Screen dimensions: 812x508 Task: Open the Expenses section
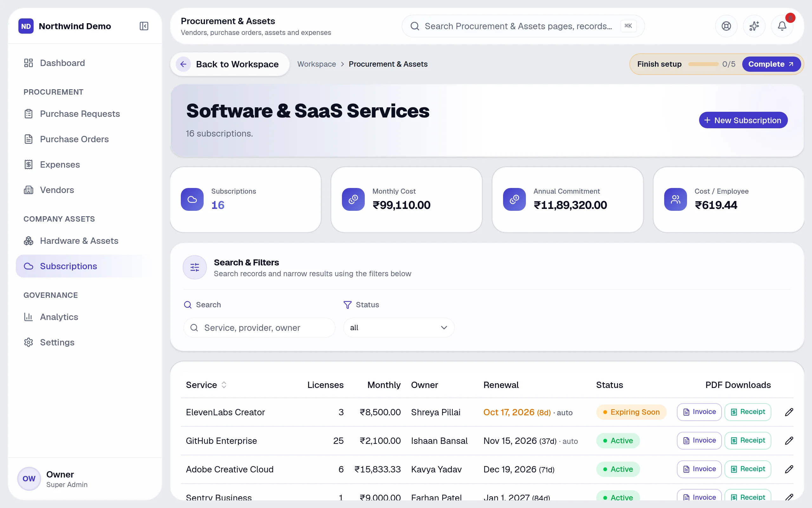coord(85,165)
